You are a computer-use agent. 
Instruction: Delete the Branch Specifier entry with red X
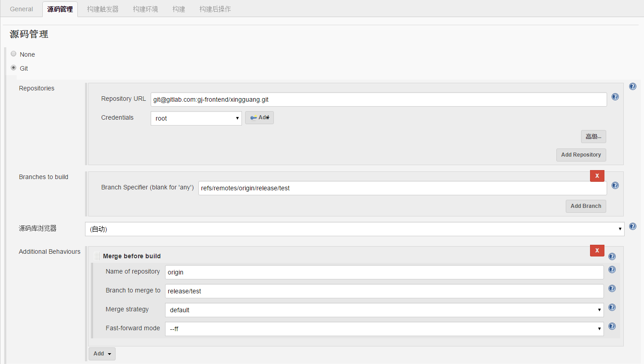(x=597, y=176)
